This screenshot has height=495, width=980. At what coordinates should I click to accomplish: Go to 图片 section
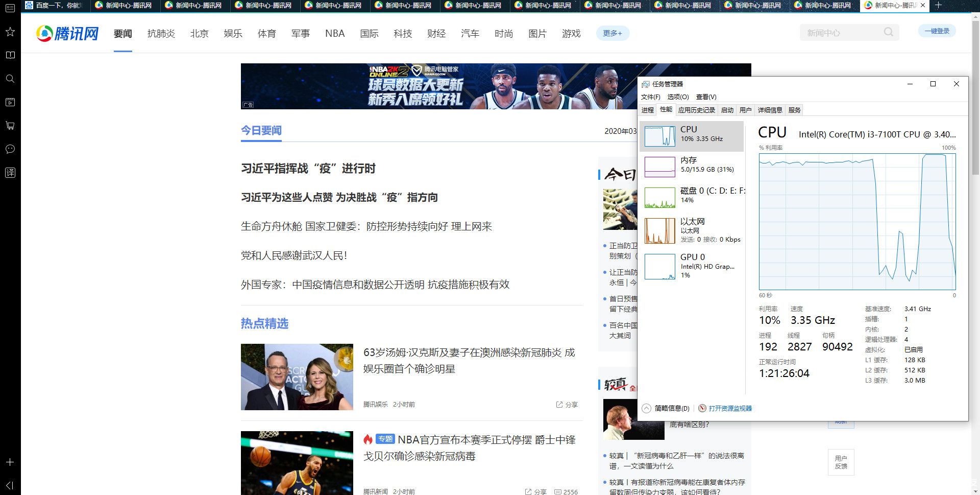pos(537,33)
